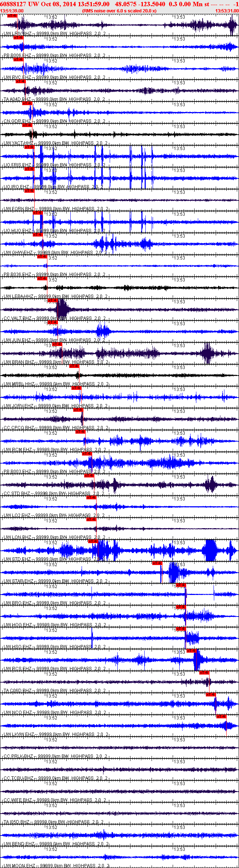The image size is (239, 868).
Task: Select the TA.A04D.BHZ station label
Action: [17, 99]
